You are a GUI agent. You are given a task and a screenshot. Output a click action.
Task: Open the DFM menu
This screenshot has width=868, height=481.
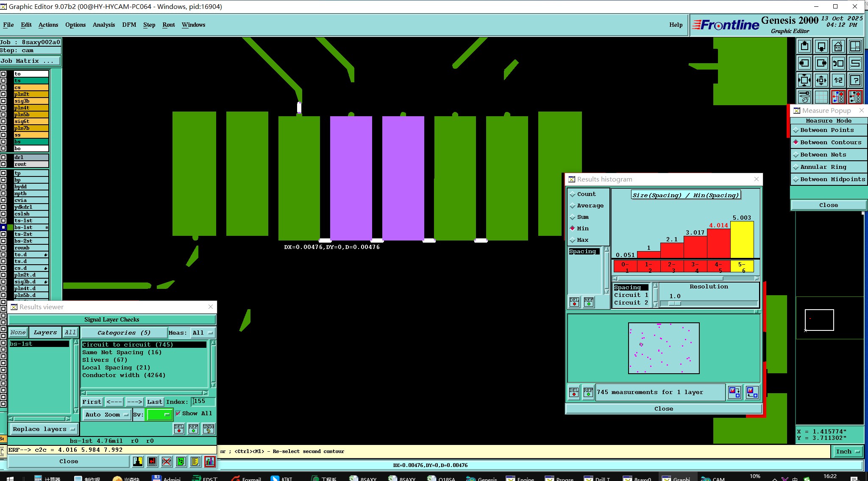[129, 25]
